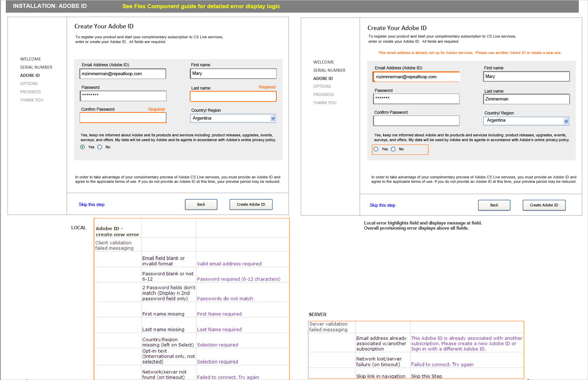Image resolution: width=588 pixels, height=380 pixels.
Task: Click INSTALLATION: ADOBE ID header title
Action: 50,6
